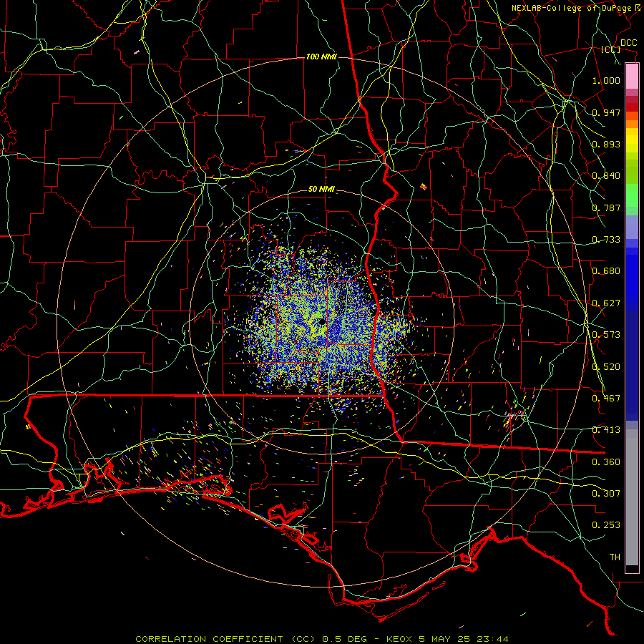The image size is (644, 644).
Task: Click the 0.627 scale value
Action: tap(606, 303)
